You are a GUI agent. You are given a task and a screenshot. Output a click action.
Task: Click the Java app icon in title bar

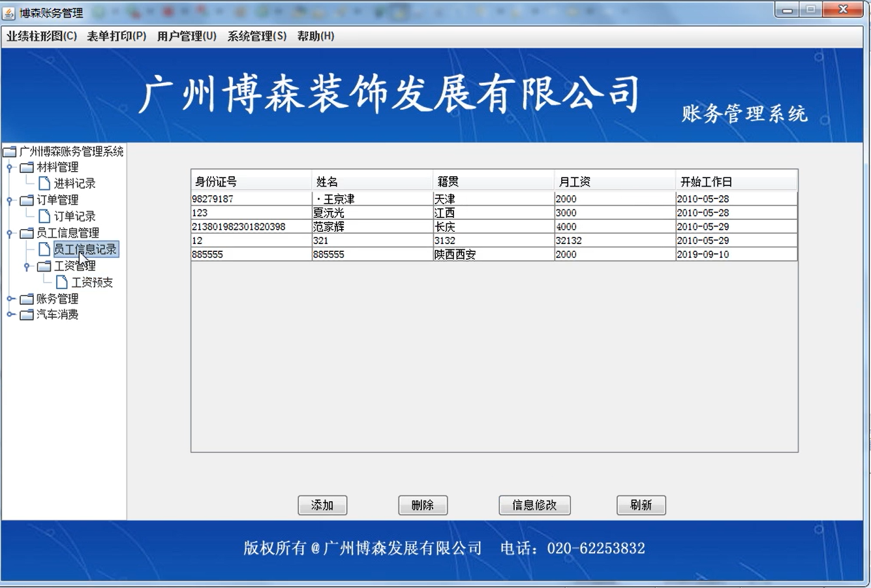point(9,13)
